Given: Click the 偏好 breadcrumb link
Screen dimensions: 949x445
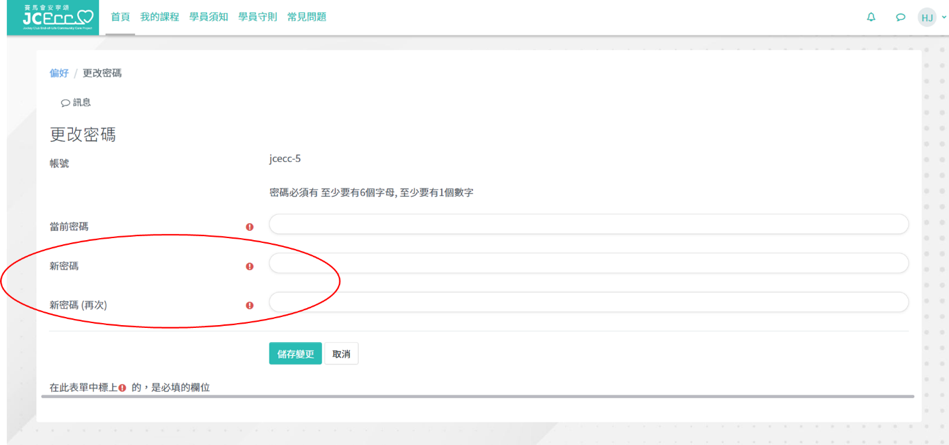Looking at the screenshot, I should [x=59, y=73].
